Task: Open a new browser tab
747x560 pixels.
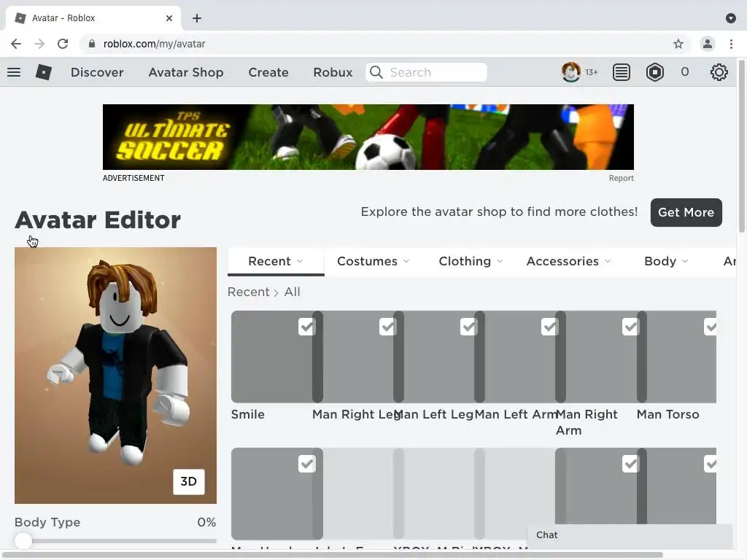Action: (x=197, y=18)
